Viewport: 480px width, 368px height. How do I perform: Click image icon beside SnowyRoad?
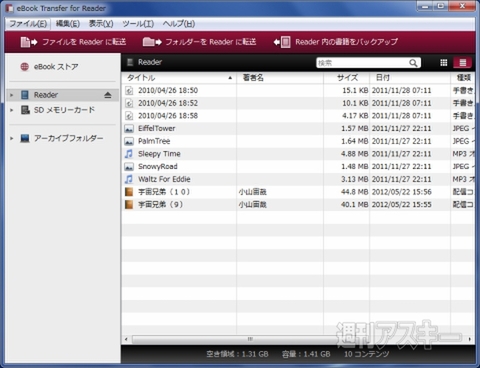coord(129,167)
